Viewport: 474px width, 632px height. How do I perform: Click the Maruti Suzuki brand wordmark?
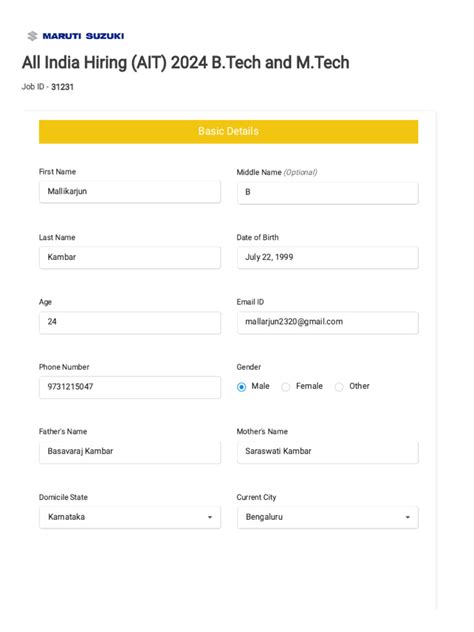pyautogui.click(x=83, y=36)
